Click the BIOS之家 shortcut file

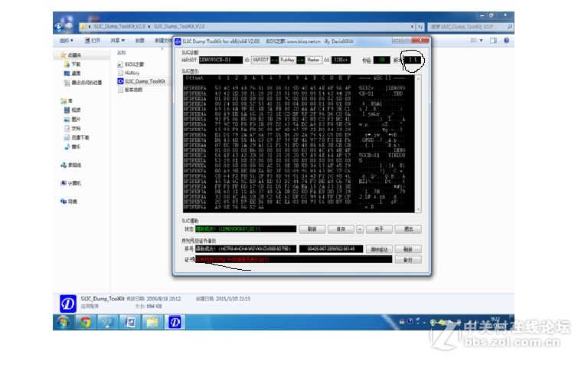[131, 64]
